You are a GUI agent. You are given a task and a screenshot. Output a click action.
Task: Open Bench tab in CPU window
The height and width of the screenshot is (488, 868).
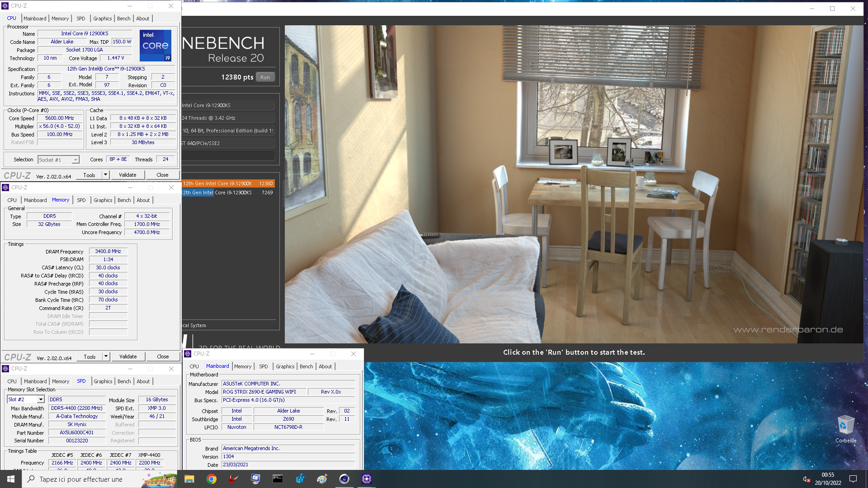click(x=123, y=19)
